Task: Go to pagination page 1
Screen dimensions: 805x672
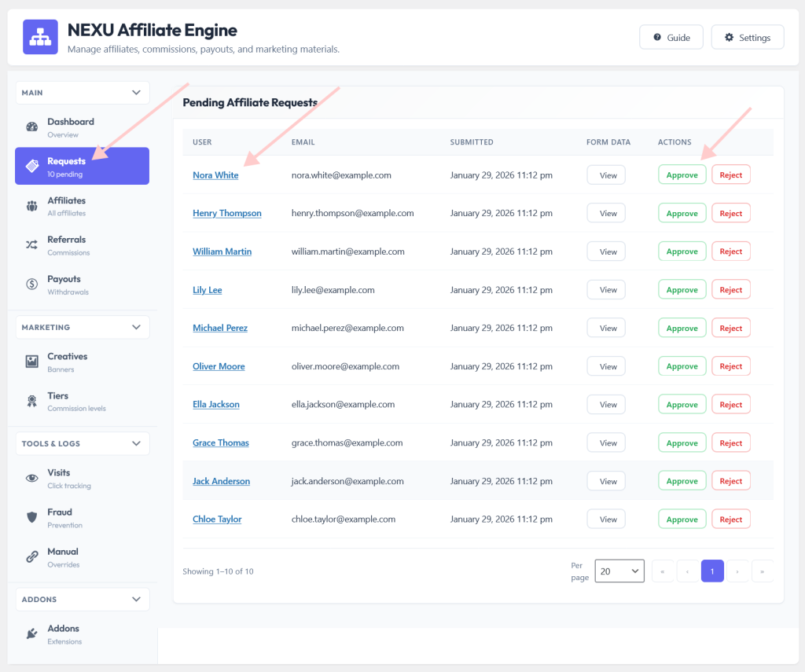Action: click(712, 571)
